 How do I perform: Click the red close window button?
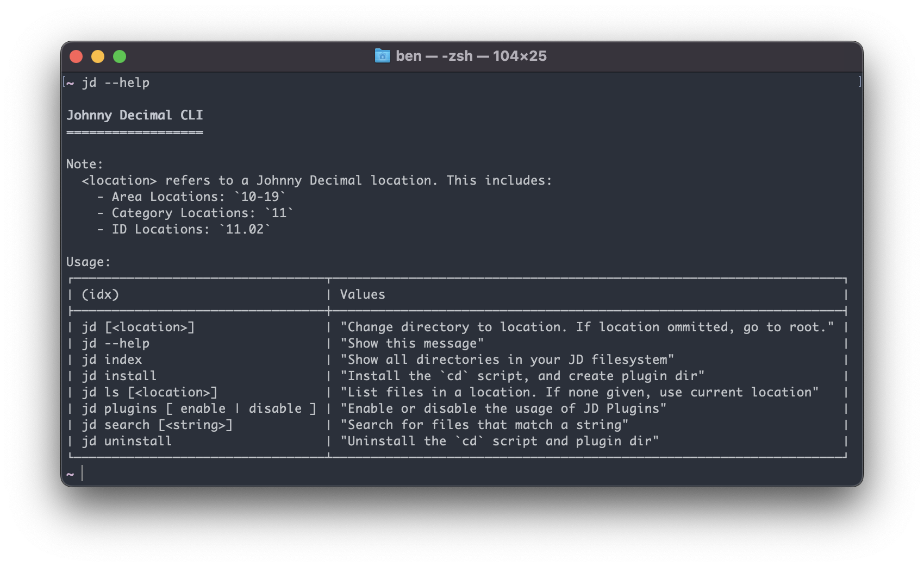point(76,56)
